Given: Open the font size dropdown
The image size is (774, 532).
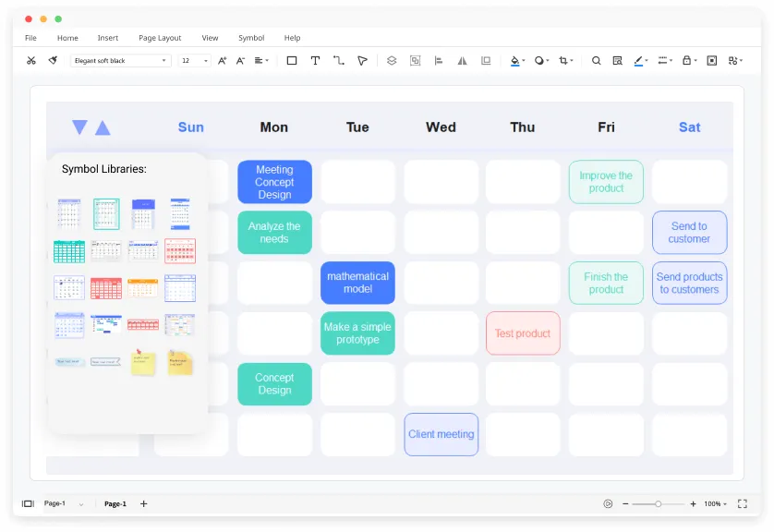Looking at the screenshot, I should 194,61.
